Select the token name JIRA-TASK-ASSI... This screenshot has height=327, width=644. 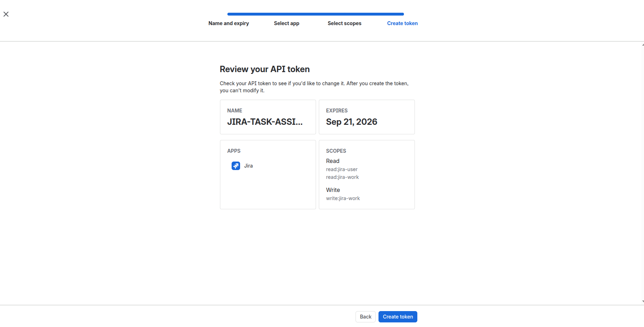coord(265,122)
